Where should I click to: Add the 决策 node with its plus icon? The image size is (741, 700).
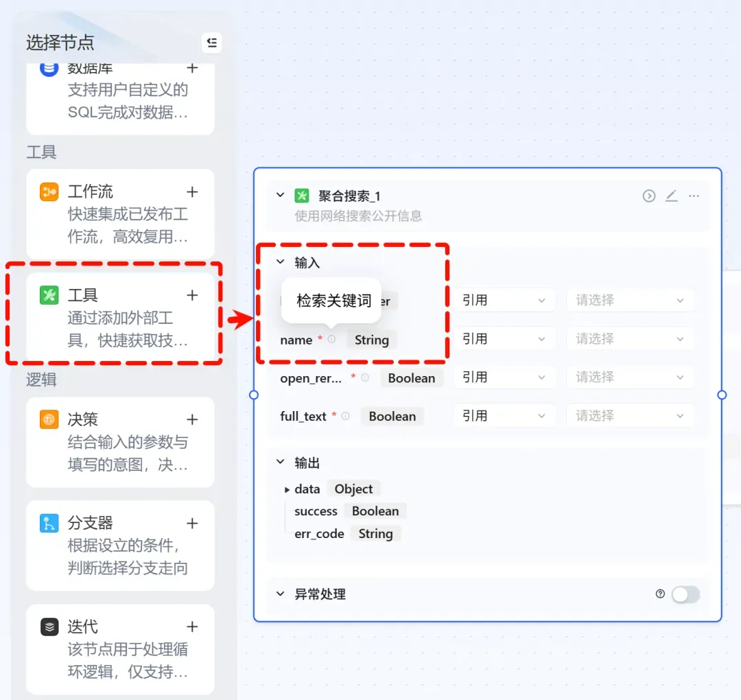192,419
